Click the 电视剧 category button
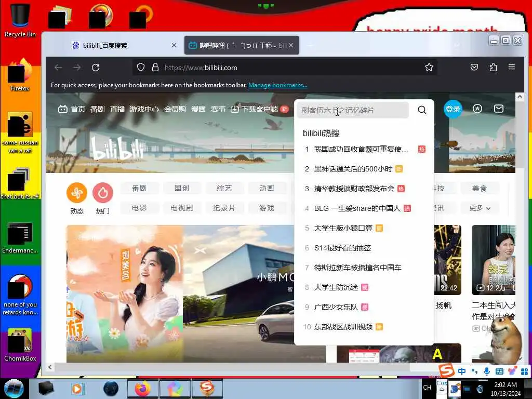The height and width of the screenshot is (399, 532). 182,208
